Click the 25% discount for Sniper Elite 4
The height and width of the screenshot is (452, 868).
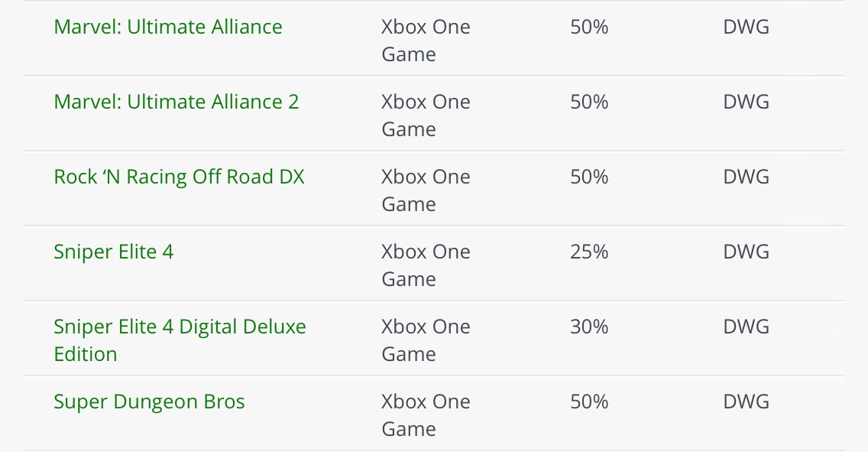coord(589,252)
